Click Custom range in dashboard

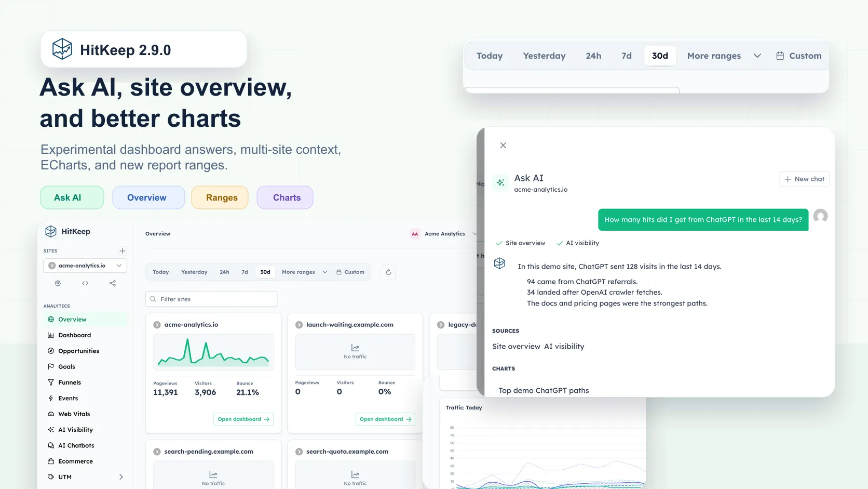(x=350, y=272)
